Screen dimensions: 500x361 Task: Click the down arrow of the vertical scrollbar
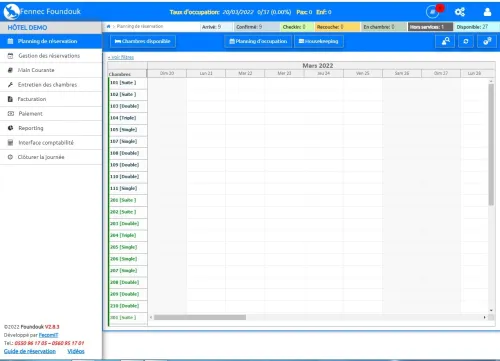click(x=491, y=310)
